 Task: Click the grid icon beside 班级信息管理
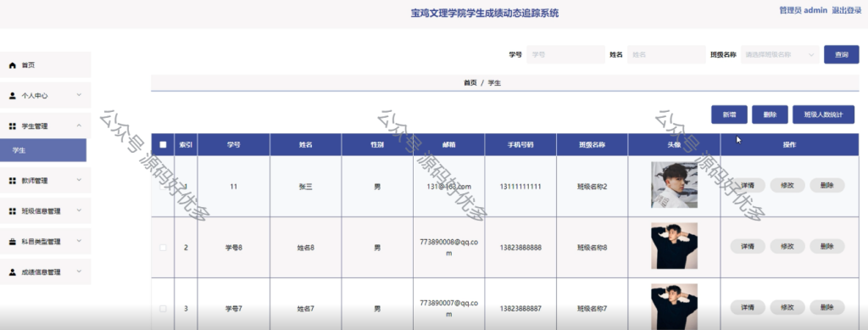(13, 211)
